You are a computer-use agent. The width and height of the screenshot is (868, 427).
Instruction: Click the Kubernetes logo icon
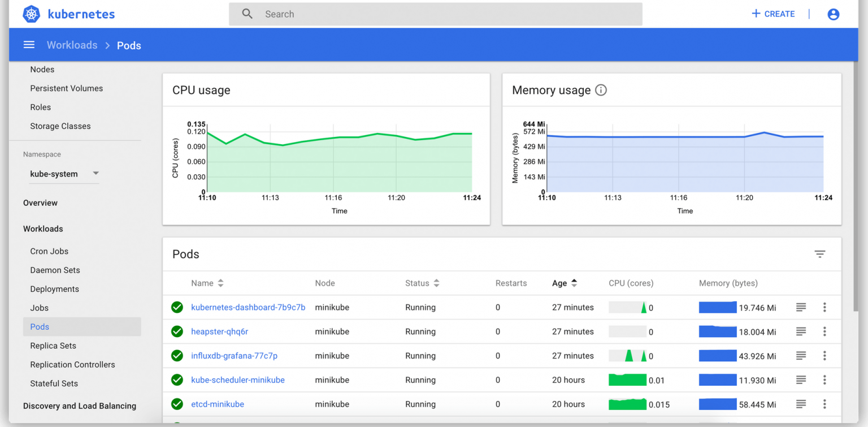coord(31,14)
